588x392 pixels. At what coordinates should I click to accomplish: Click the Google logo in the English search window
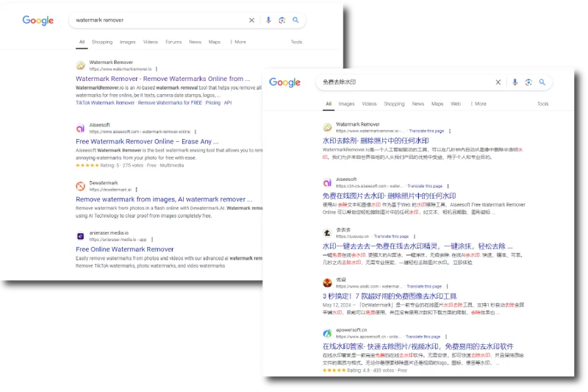(38, 21)
